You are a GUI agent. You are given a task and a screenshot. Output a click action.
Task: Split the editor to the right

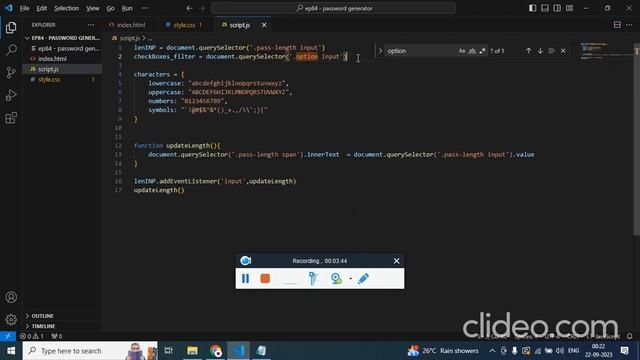[617, 25]
